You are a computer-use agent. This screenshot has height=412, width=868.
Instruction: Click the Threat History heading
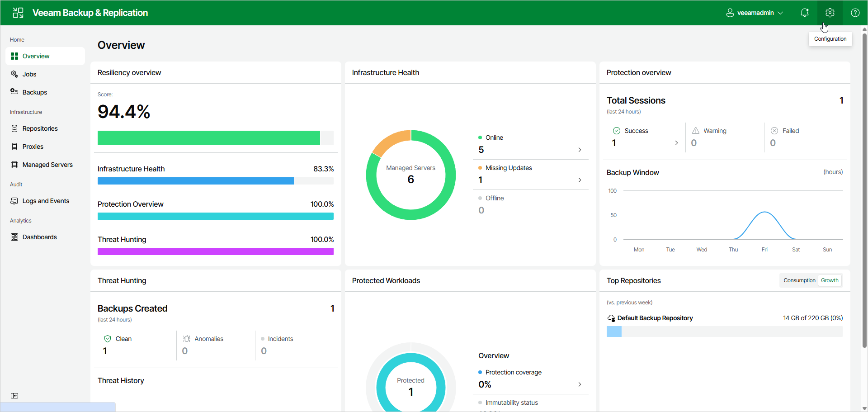point(121,380)
